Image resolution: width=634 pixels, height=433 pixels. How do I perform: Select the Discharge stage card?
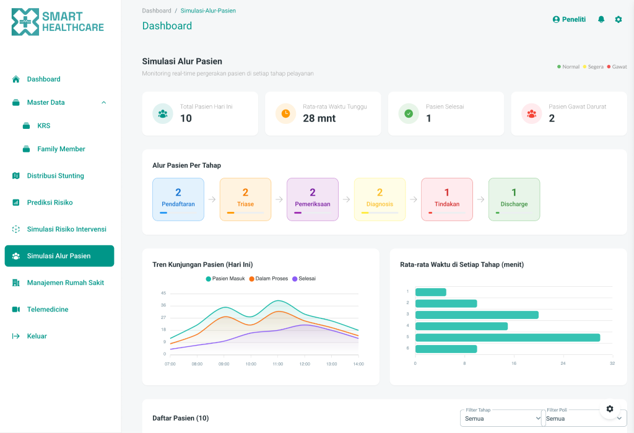[x=514, y=199]
